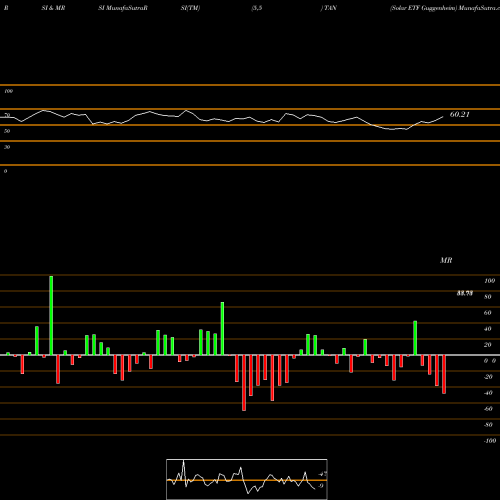Image resolution: width=500 pixels, height=500 pixels.
Task: Click the TAN ticker text in header
Action: 330,8
